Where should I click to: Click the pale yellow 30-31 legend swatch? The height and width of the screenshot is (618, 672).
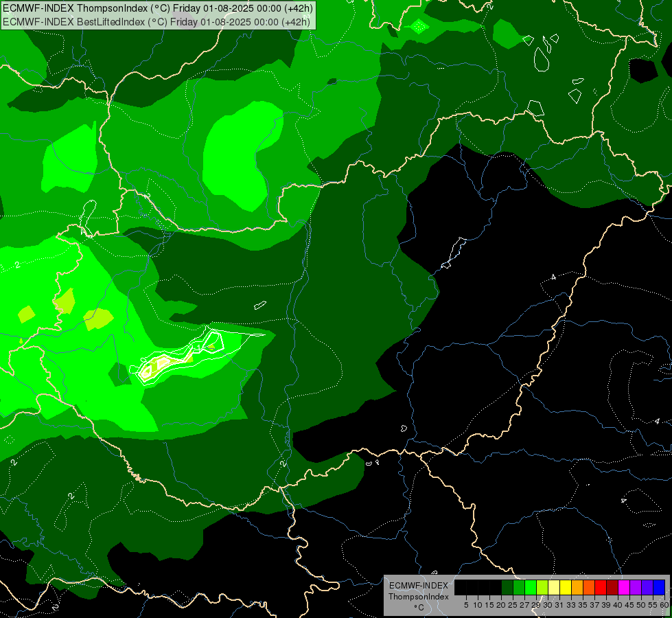point(554,587)
